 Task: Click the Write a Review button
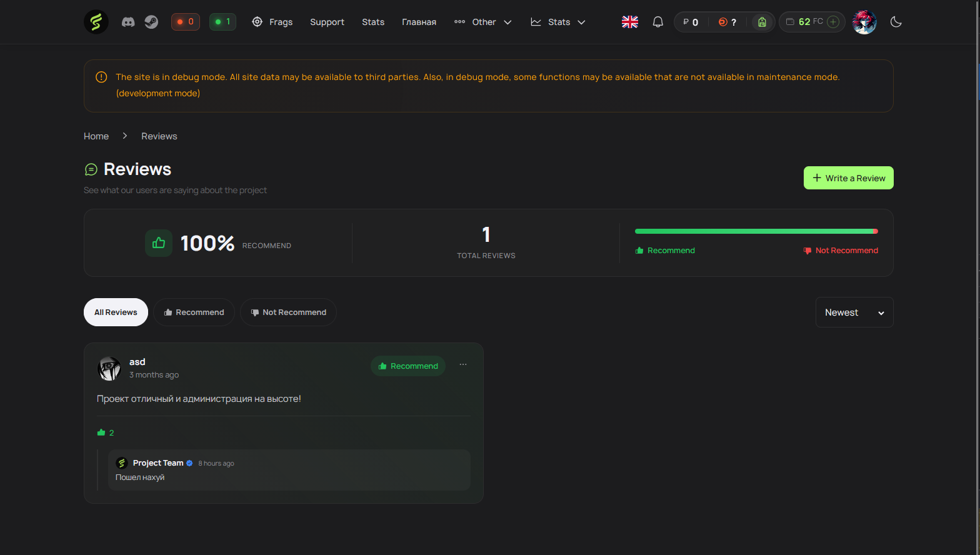848,178
